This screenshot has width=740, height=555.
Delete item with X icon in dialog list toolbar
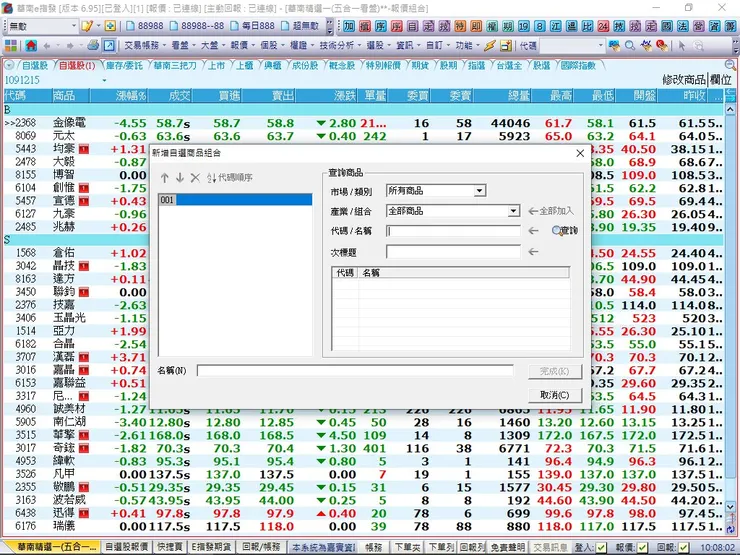(x=195, y=177)
